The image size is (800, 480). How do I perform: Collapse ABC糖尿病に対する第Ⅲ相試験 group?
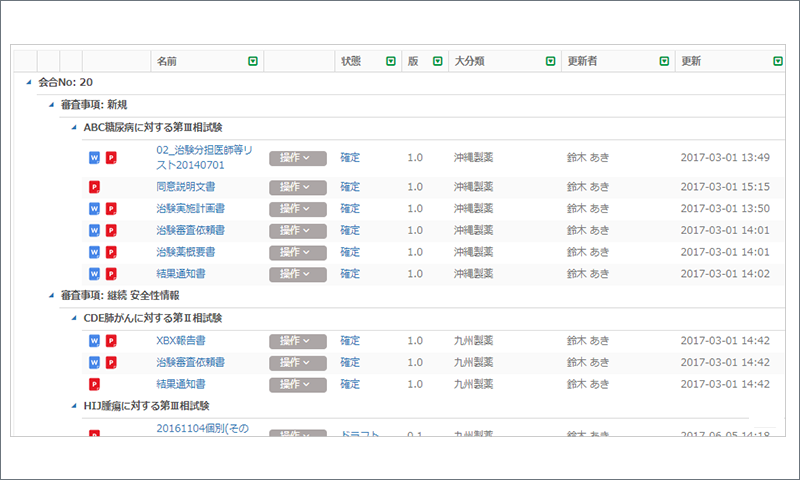[74, 128]
